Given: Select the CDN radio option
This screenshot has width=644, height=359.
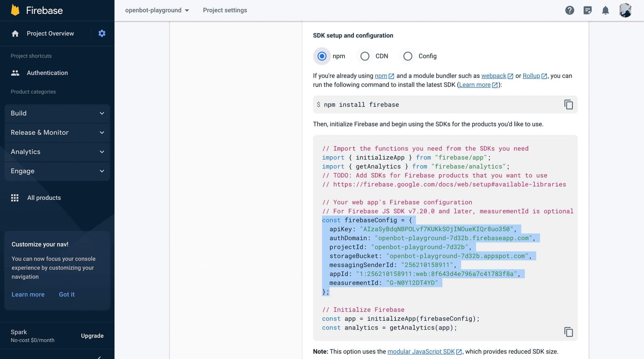Looking at the screenshot, I should pos(365,56).
